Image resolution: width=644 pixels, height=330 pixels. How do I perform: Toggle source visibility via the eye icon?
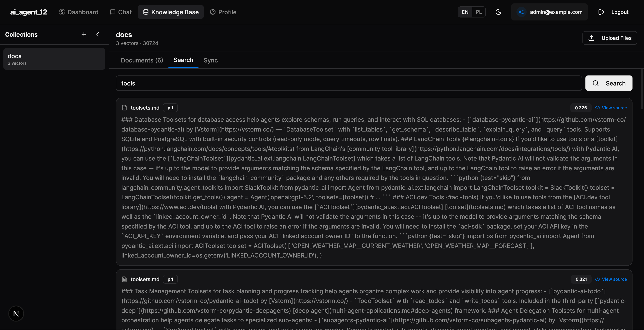[x=598, y=108]
